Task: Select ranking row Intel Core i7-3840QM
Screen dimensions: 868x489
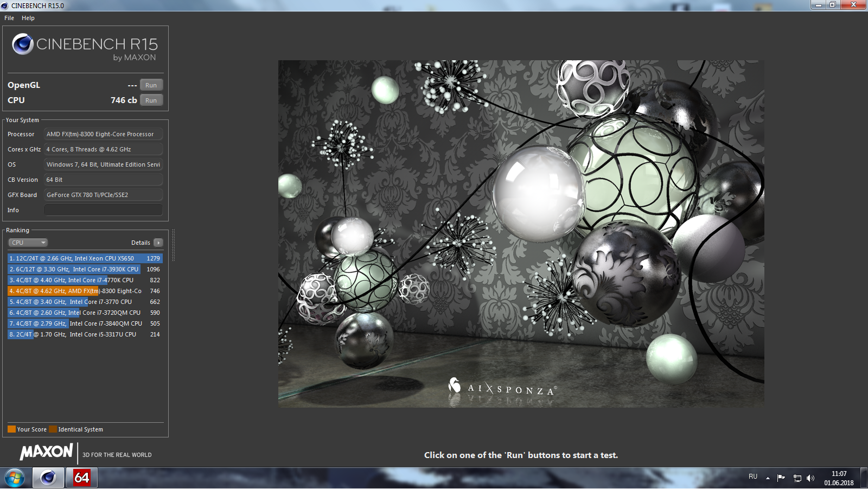Action: [x=85, y=323]
